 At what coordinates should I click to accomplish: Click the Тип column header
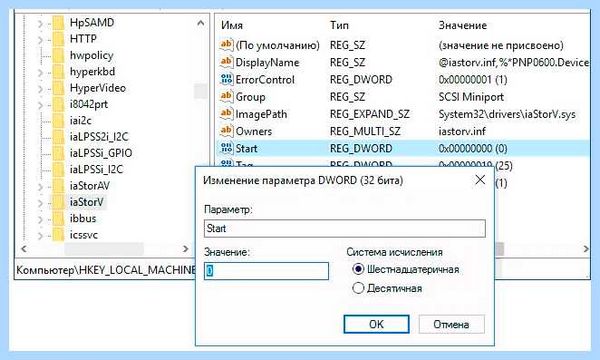(x=339, y=26)
